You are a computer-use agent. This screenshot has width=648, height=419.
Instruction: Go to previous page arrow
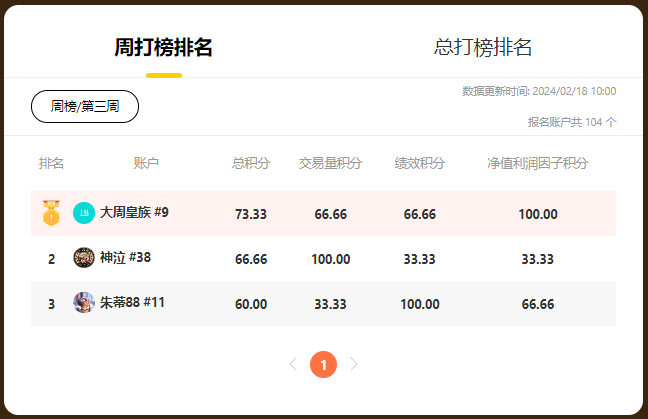293,364
